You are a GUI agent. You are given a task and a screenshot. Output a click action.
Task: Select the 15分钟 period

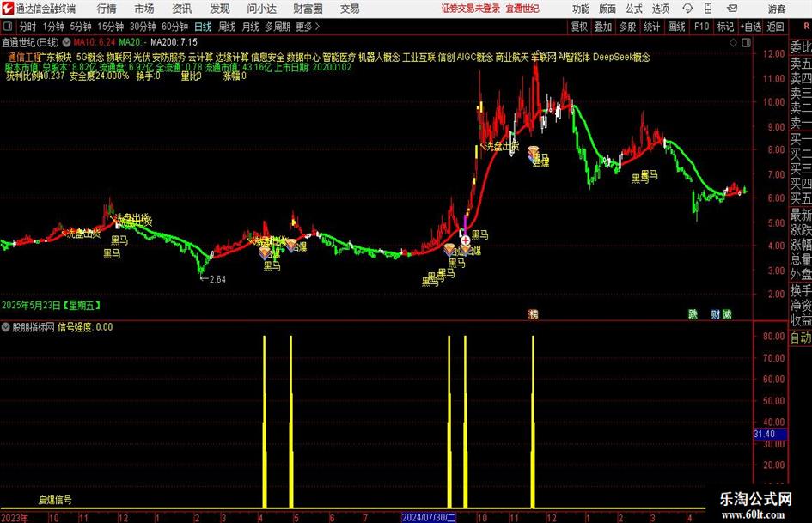click(x=111, y=27)
